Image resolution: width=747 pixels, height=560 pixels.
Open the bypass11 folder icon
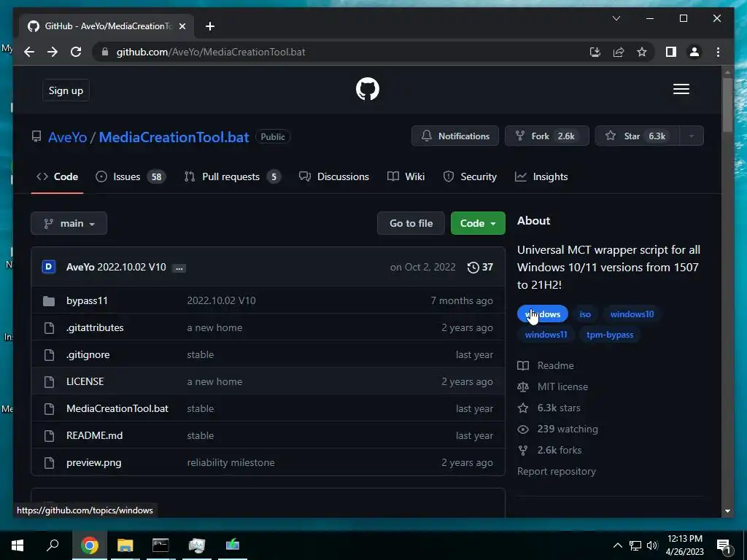point(49,301)
